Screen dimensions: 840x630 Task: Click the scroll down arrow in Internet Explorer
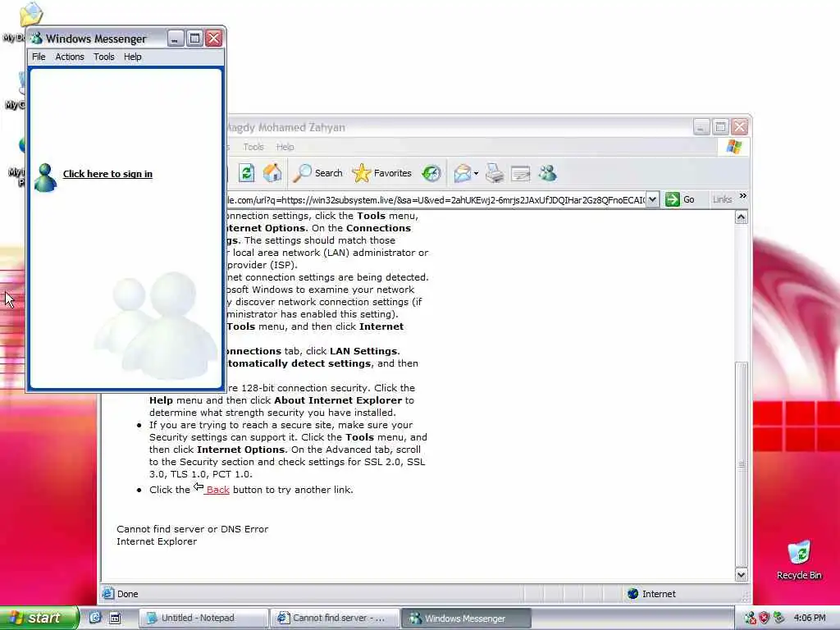coord(742,575)
